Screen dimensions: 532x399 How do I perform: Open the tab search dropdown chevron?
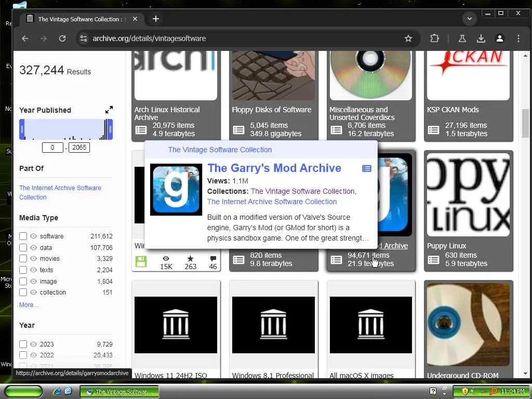point(470,19)
